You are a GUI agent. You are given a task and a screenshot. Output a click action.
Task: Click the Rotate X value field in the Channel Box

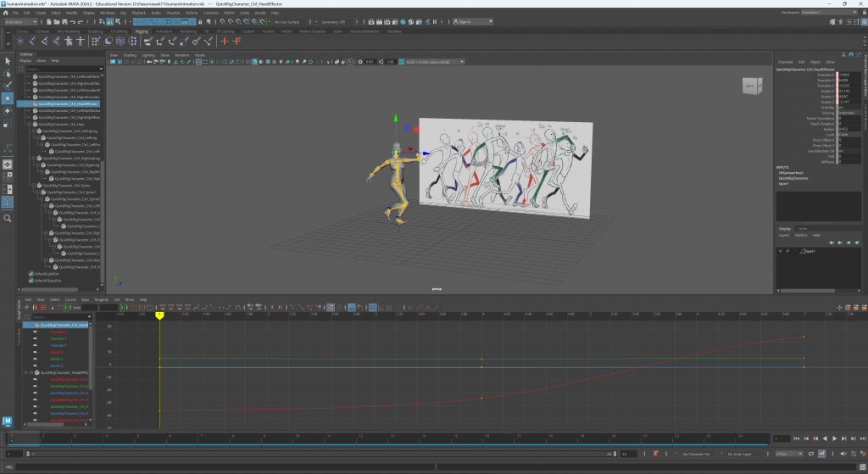click(849, 92)
